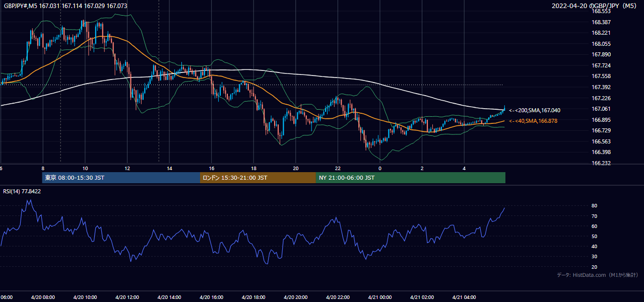Click hour tick 20 under price chart

pos(296,168)
